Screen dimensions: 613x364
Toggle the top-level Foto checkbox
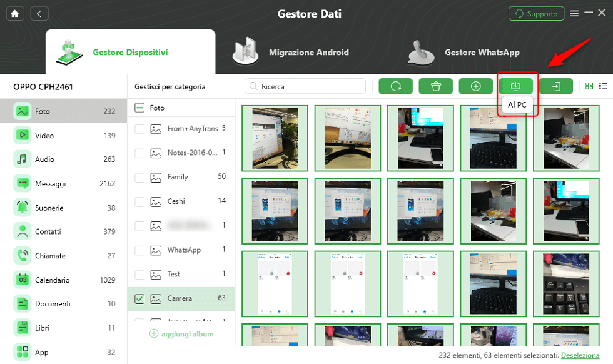pos(139,108)
